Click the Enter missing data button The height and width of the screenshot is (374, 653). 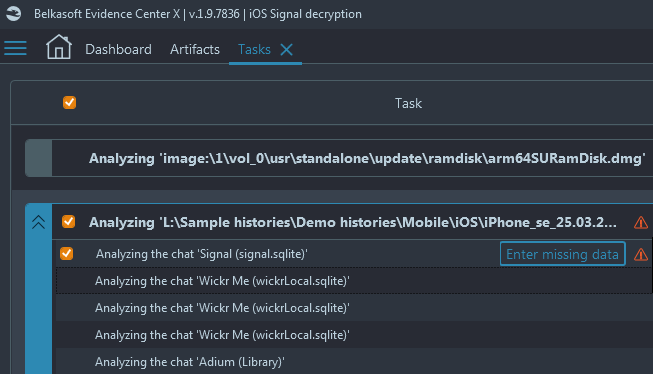[562, 254]
